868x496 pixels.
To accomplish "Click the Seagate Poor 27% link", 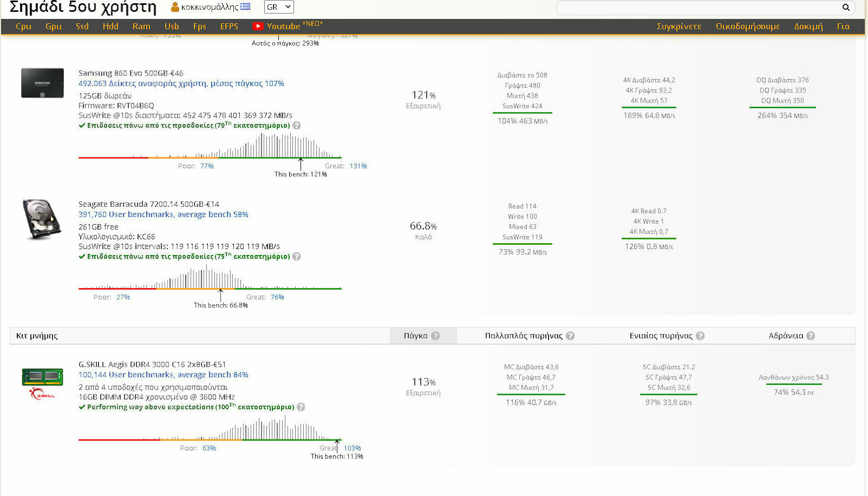I will pyautogui.click(x=123, y=297).
